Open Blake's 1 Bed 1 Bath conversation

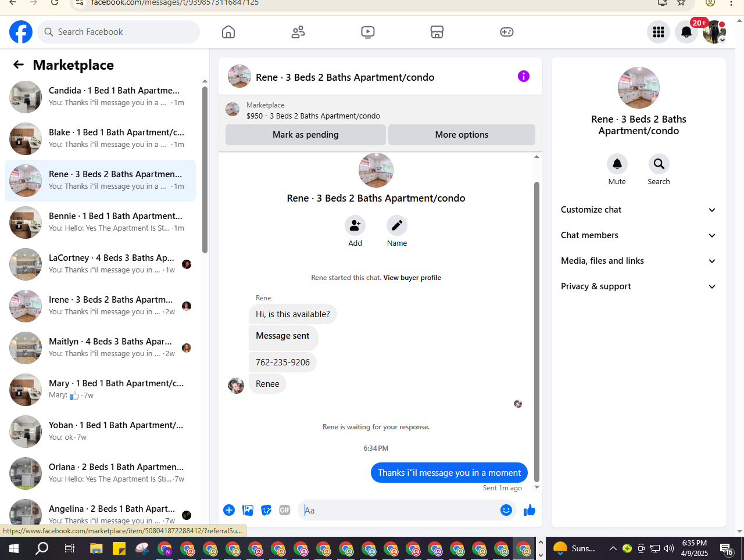pyautogui.click(x=100, y=139)
